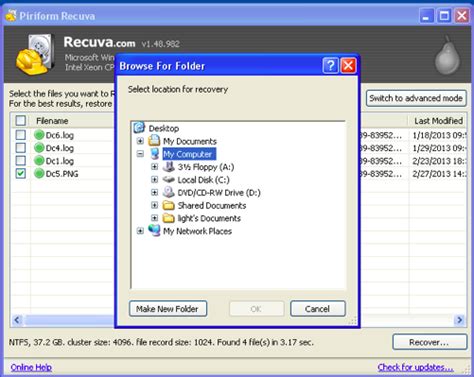
Task: Check the Dc6.log checkbox
Action: tap(21, 135)
